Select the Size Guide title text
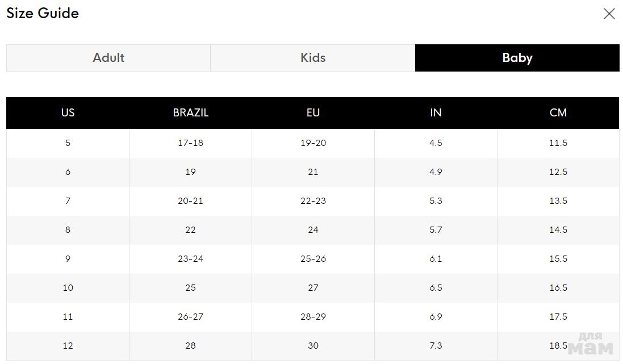This screenshot has height=364, width=623. (x=43, y=13)
